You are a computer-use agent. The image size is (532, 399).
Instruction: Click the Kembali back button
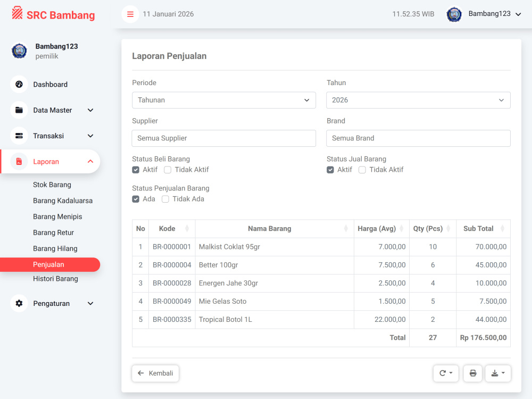click(155, 373)
